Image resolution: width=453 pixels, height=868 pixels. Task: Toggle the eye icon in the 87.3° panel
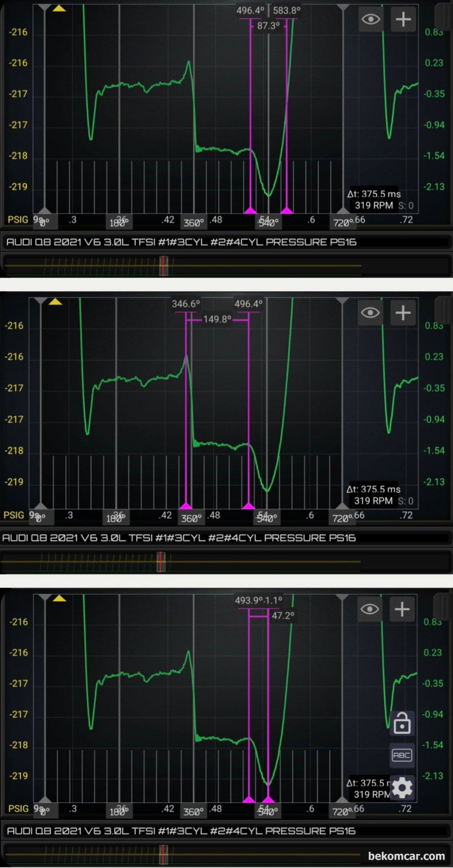370,19
